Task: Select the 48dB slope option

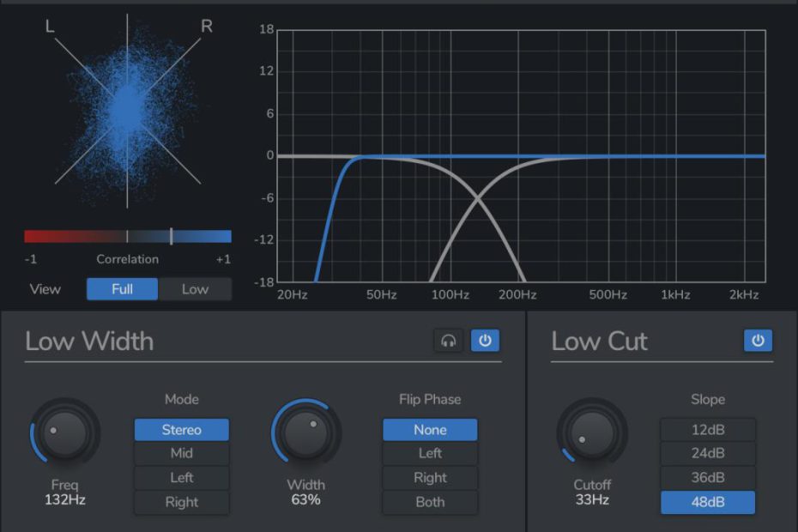Action: point(707,502)
